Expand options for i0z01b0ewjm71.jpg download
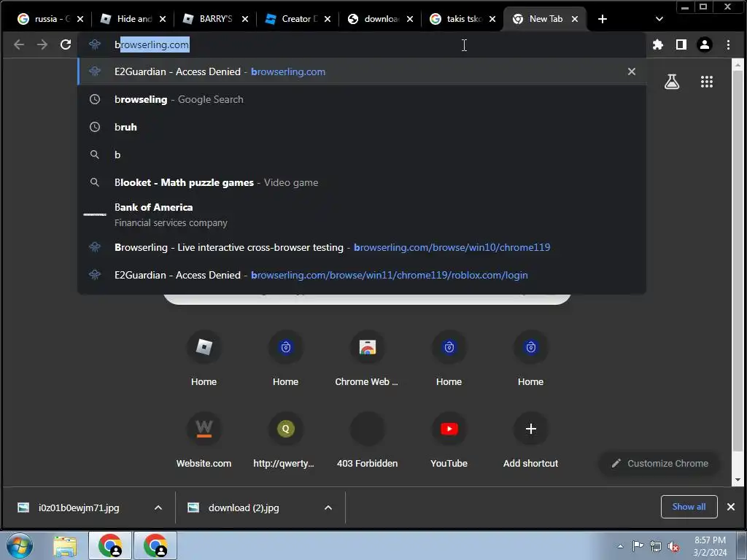Screen dimensions: 747x560 pos(158,507)
